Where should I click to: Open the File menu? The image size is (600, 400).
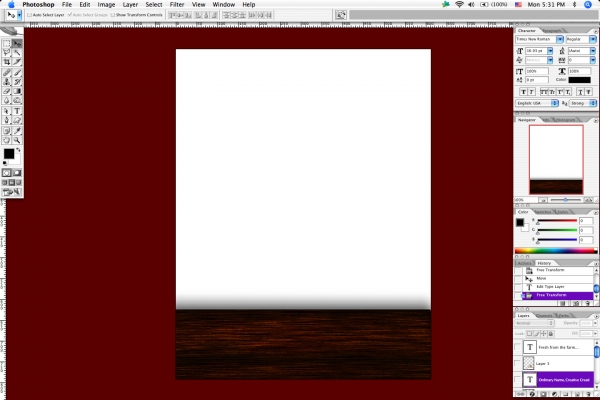(67, 5)
